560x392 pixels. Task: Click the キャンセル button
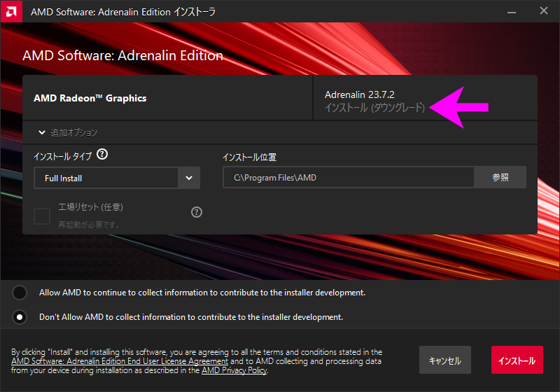tap(445, 360)
